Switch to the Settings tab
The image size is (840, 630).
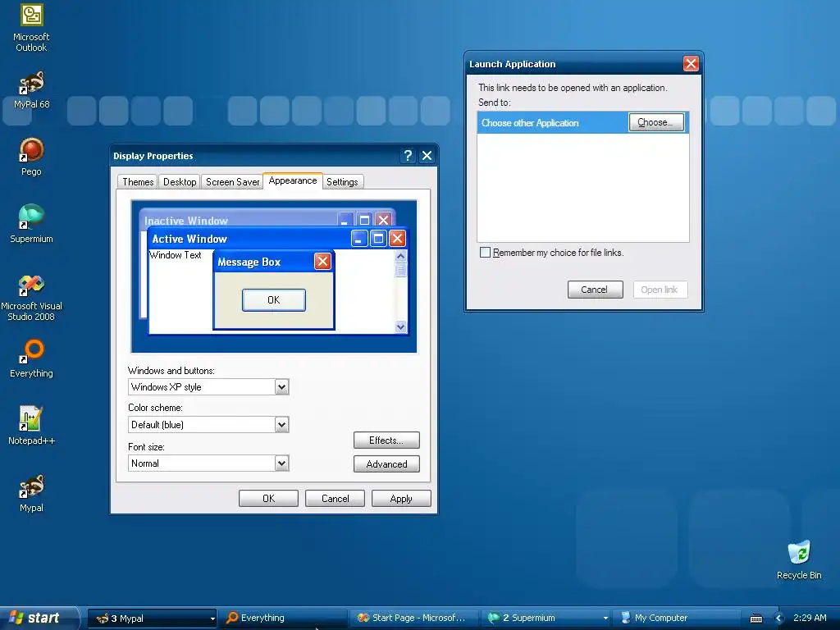(x=342, y=182)
